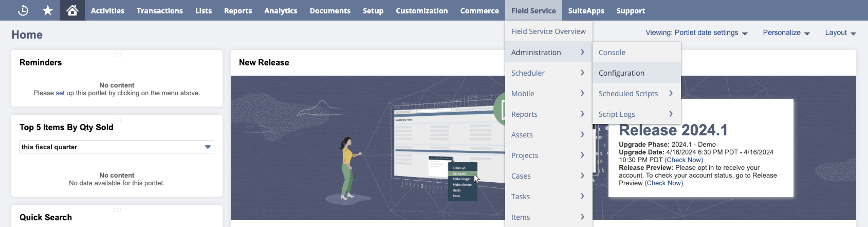Image resolution: width=868 pixels, height=227 pixels.
Task: Open 'this fiscal quarter' period dropdown
Action: click(117, 147)
